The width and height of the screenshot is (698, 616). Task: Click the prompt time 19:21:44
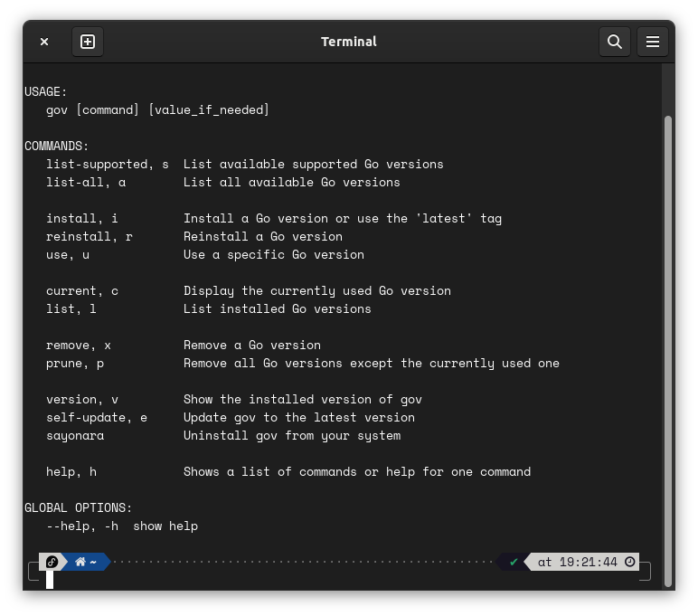(x=588, y=562)
